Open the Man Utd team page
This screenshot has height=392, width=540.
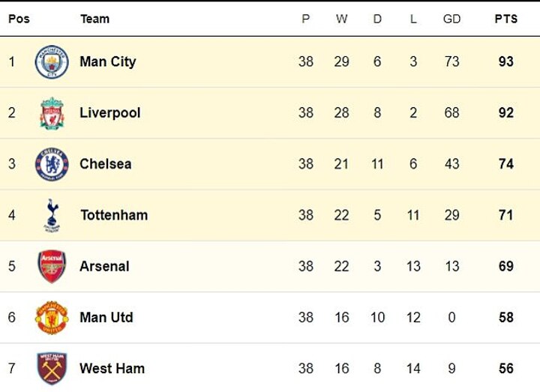(106, 317)
